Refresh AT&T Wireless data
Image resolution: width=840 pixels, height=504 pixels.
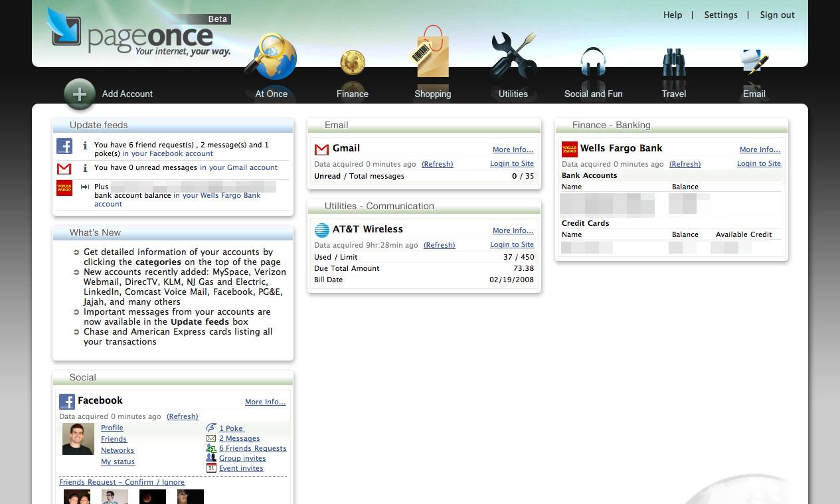440,245
